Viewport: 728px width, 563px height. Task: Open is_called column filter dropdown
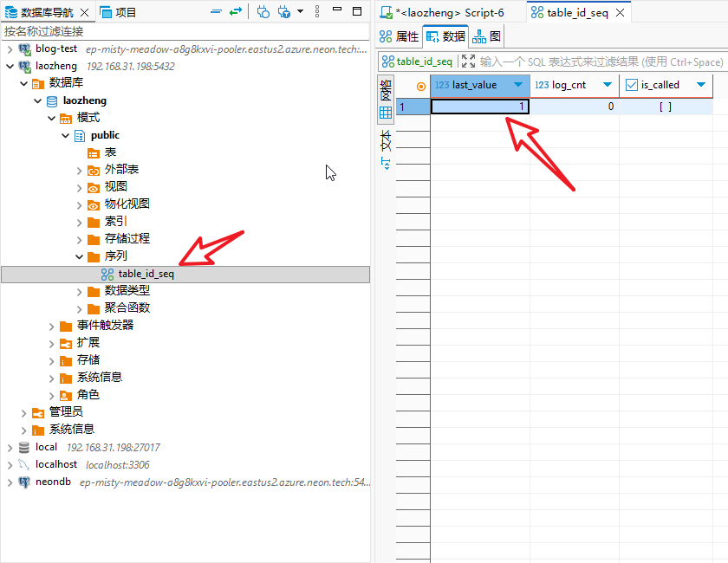point(700,85)
